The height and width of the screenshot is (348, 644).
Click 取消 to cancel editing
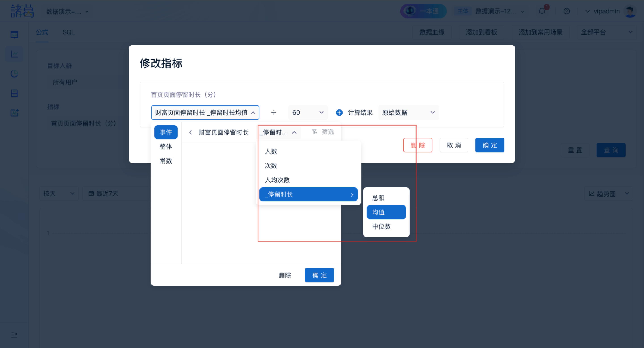453,145
